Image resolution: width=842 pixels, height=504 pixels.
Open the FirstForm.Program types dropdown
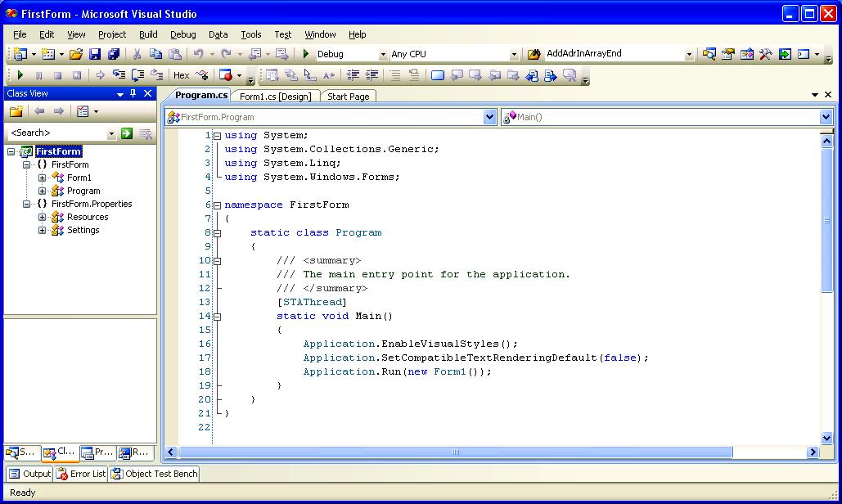click(x=489, y=117)
